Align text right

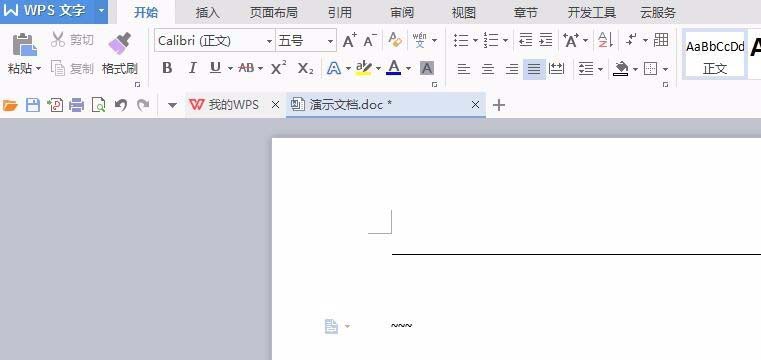(512, 69)
